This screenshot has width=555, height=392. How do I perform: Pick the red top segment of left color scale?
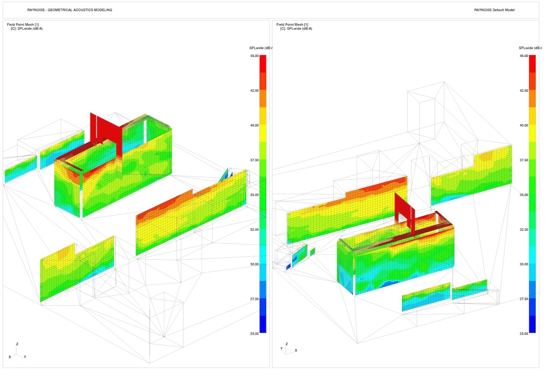point(263,64)
